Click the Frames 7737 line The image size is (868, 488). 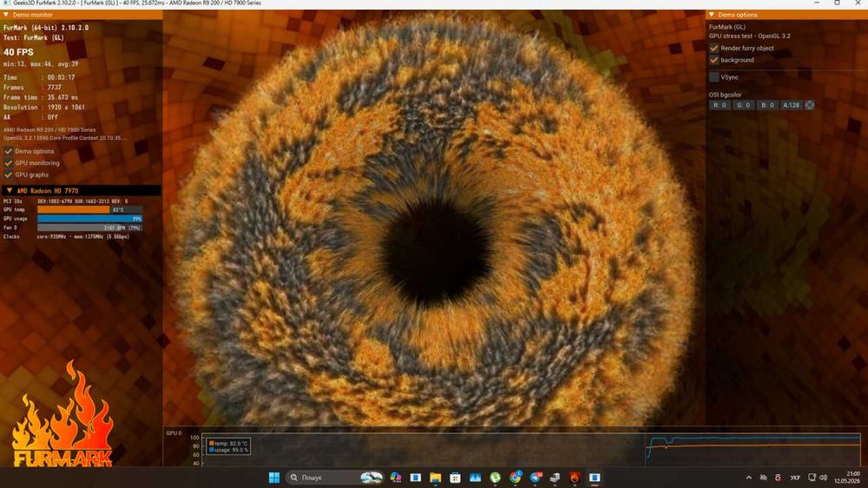32,88
